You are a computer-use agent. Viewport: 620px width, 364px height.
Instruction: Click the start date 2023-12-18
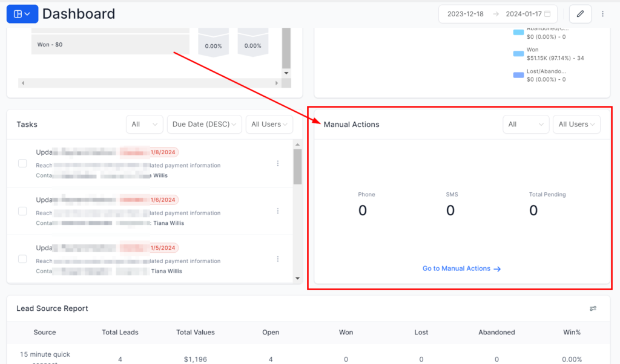(x=466, y=14)
